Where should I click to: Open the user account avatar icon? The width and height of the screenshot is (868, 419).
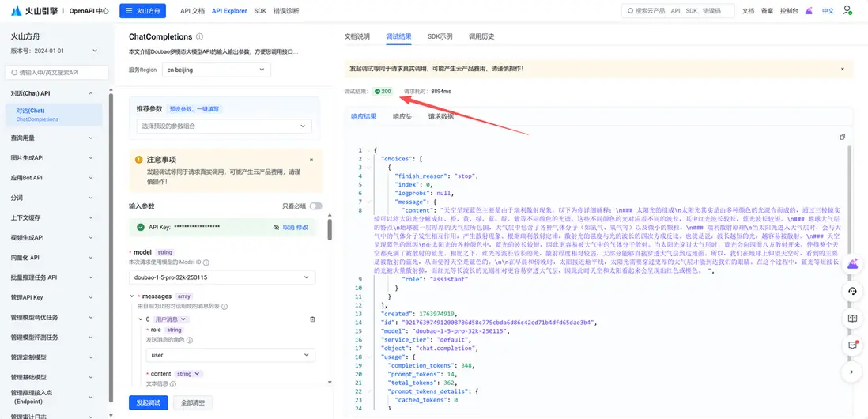click(847, 10)
